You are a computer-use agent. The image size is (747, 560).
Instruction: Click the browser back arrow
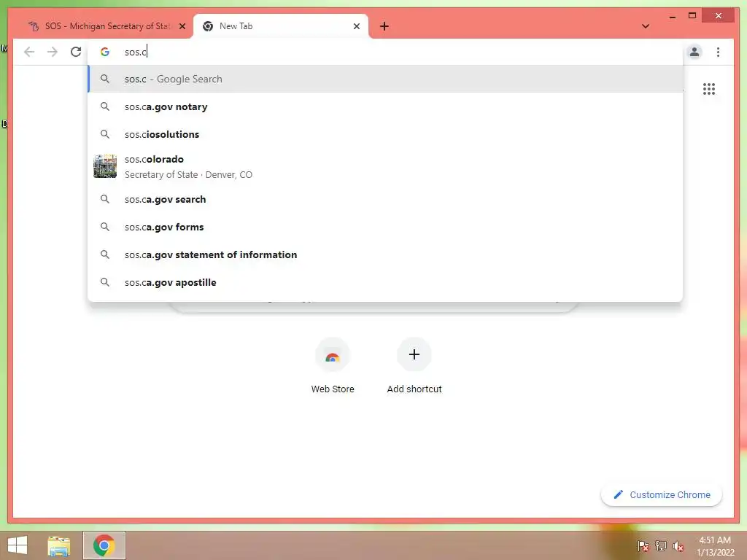(29, 52)
